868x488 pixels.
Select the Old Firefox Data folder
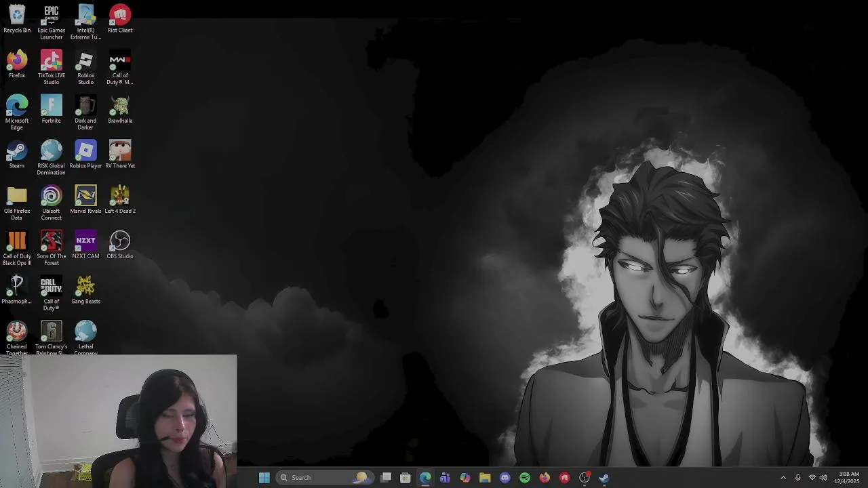17,203
